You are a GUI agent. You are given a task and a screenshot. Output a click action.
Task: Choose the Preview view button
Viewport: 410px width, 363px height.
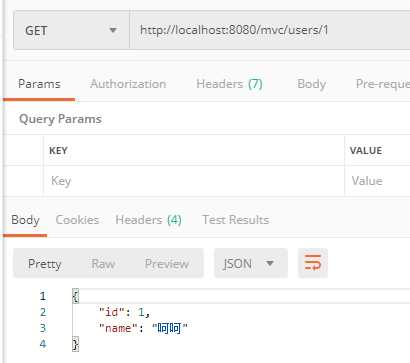pos(167,264)
